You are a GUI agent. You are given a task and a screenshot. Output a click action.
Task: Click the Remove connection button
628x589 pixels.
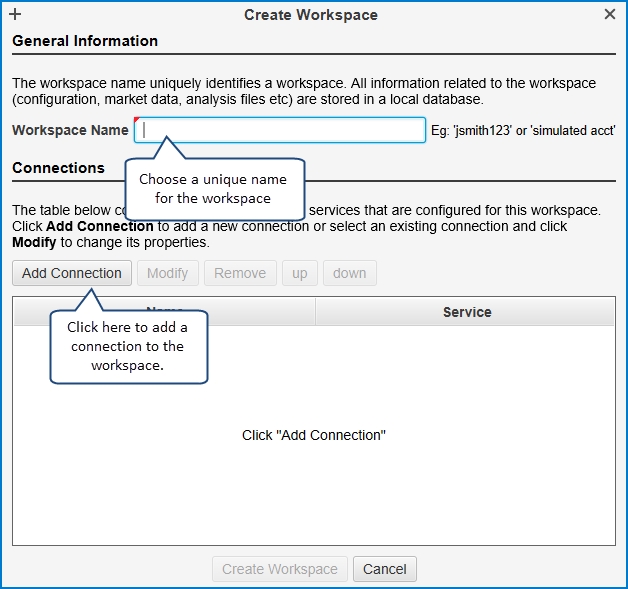(x=240, y=273)
